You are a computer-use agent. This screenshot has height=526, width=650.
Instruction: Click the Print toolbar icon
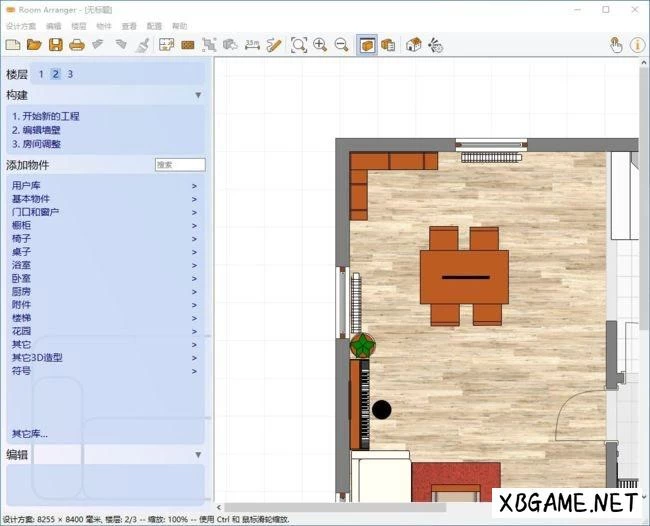click(x=77, y=45)
